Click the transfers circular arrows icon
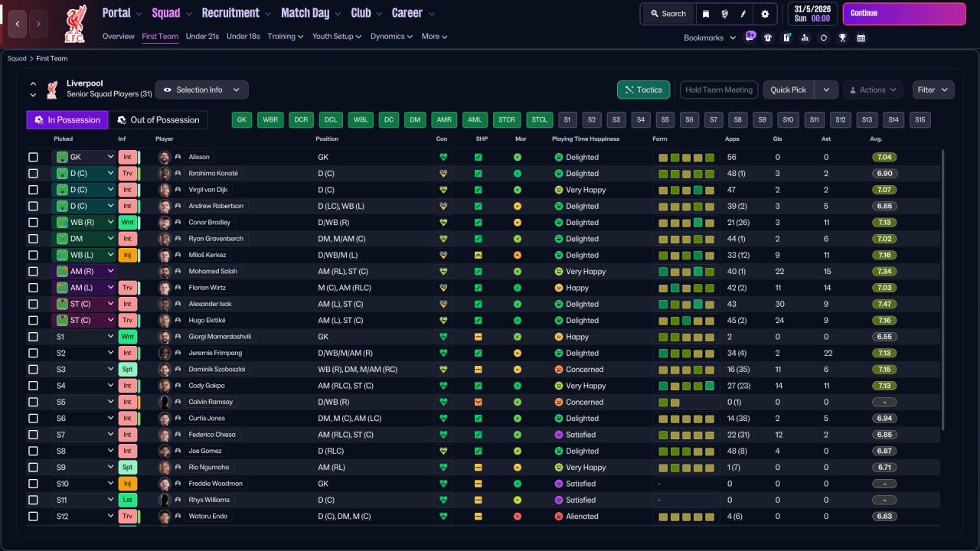Image resolution: width=980 pixels, height=551 pixels. pyautogui.click(x=824, y=37)
